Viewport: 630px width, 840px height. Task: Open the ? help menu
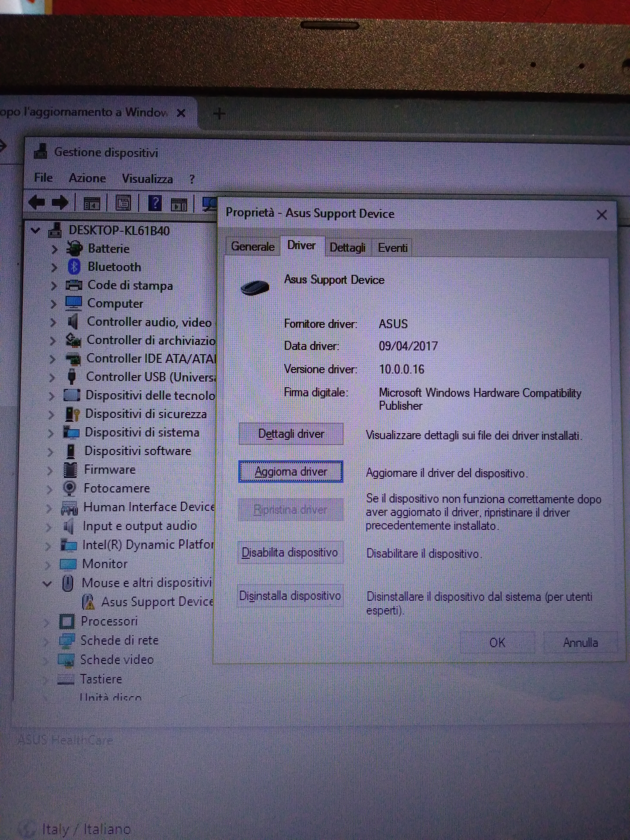[192, 179]
